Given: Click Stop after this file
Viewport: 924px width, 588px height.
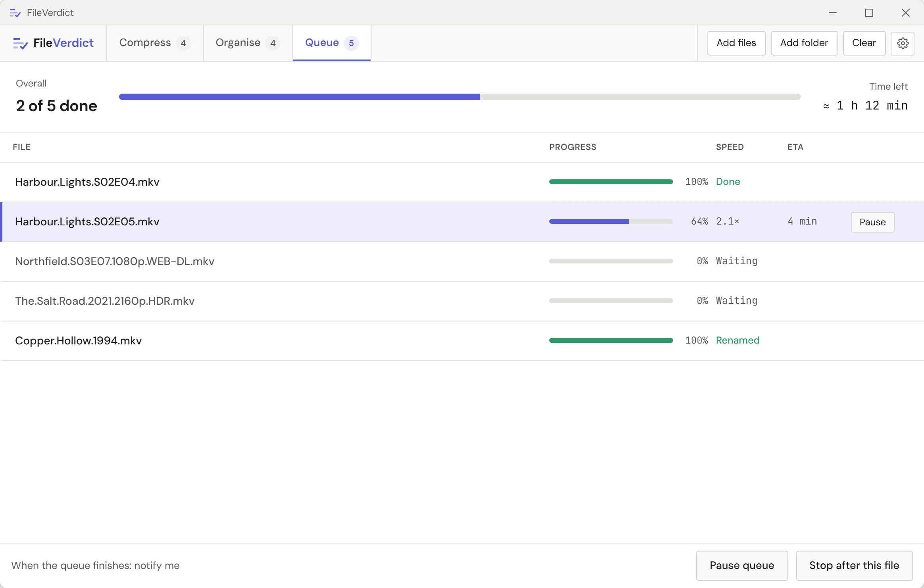Looking at the screenshot, I should click(x=854, y=565).
